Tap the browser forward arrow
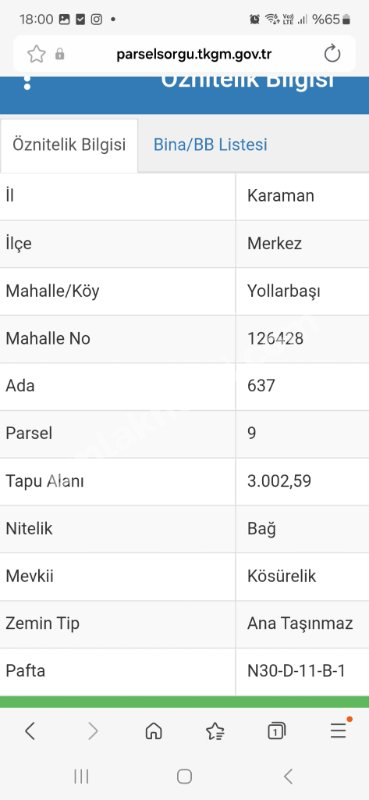Image resolution: width=369 pixels, height=800 pixels. coord(92,731)
